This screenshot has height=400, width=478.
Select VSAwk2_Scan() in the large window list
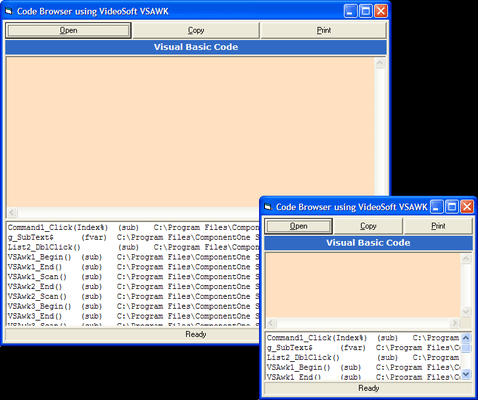point(133,296)
